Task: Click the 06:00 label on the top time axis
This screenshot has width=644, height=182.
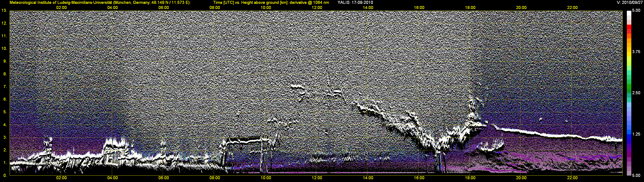Action: point(164,7)
